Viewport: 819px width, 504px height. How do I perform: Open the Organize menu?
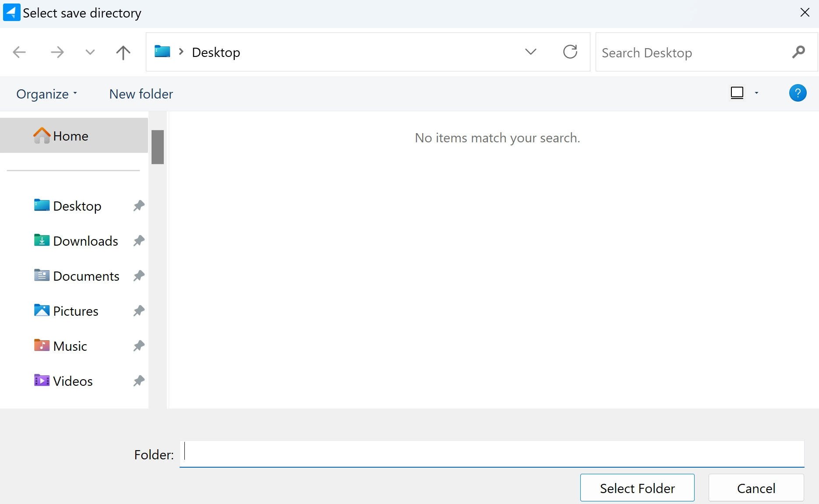(46, 94)
